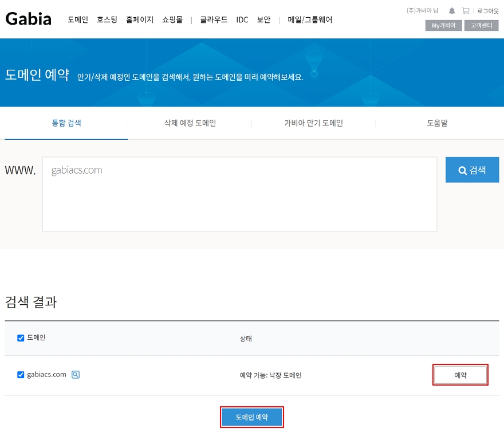This screenshot has width=504, height=436.
Task: Switch to the 가비아 만기 도메인 tab
Action: tap(313, 123)
